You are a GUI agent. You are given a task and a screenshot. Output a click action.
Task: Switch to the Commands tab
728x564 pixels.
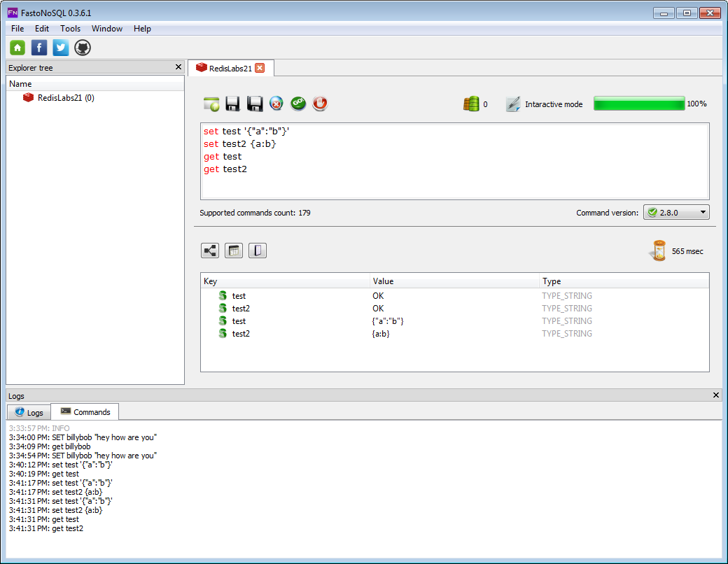pyautogui.click(x=85, y=411)
